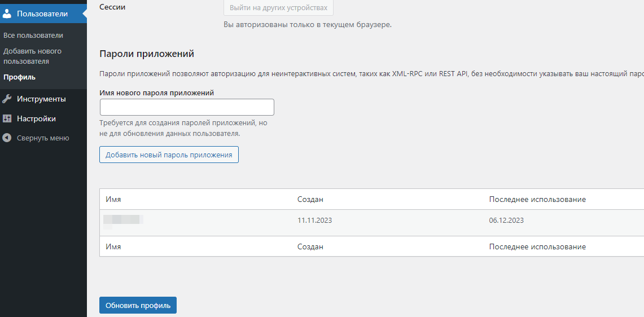Click the Пользователи person icon in sidebar

click(x=7, y=14)
